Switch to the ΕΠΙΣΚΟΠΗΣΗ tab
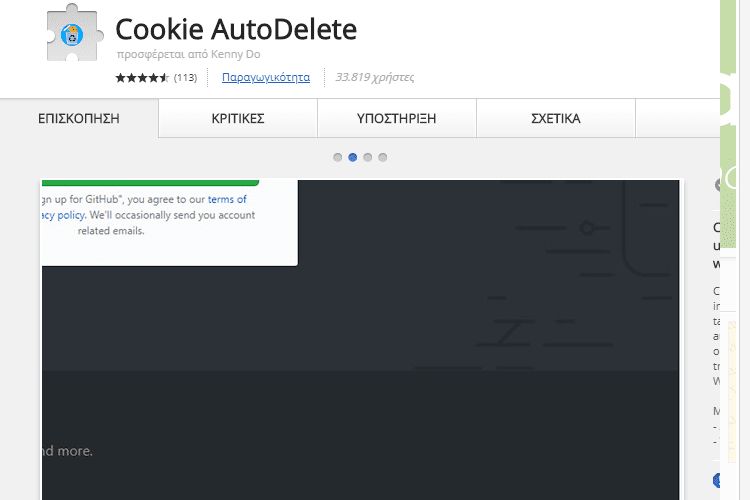This screenshot has width=750, height=500. click(x=79, y=118)
